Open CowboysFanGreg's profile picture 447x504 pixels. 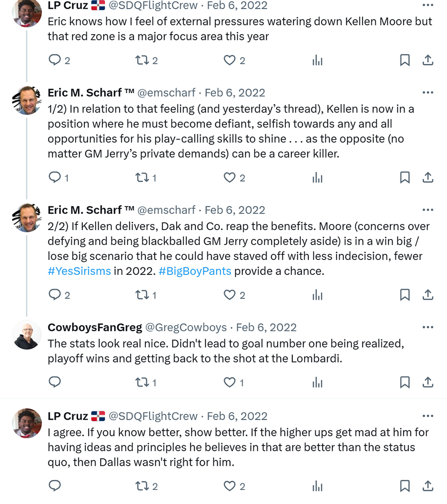pos(27,334)
